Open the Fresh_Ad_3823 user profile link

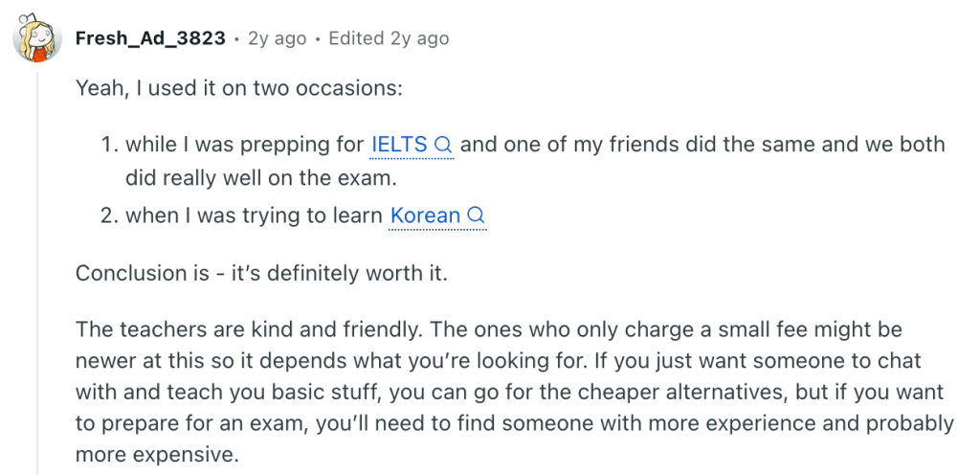pos(150,39)
